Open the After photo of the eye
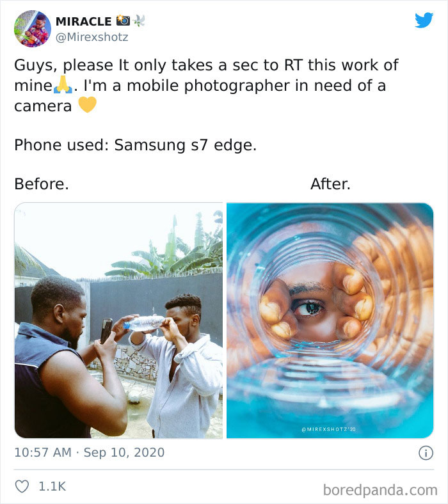 [330, 320]
